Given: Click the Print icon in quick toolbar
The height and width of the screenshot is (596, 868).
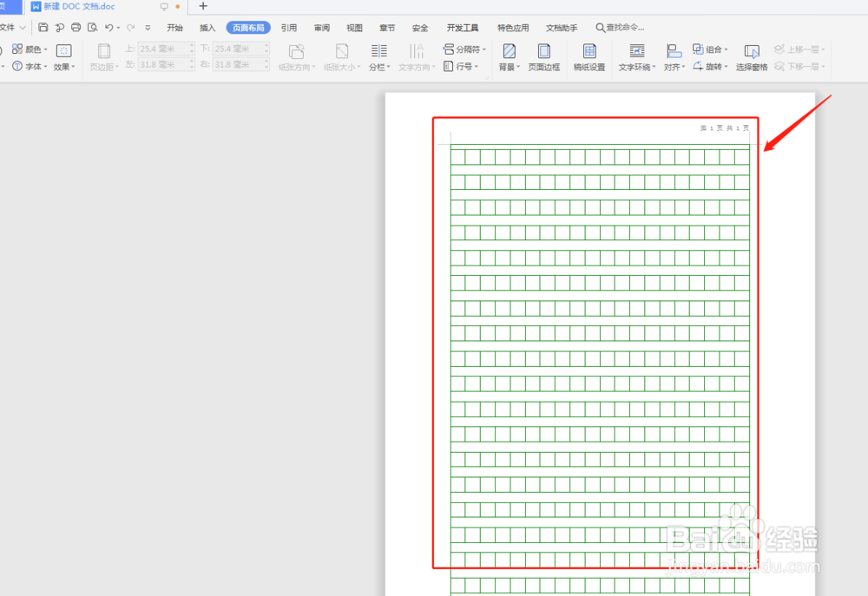Looking at the screenshot, I should (x=76, y=27).
